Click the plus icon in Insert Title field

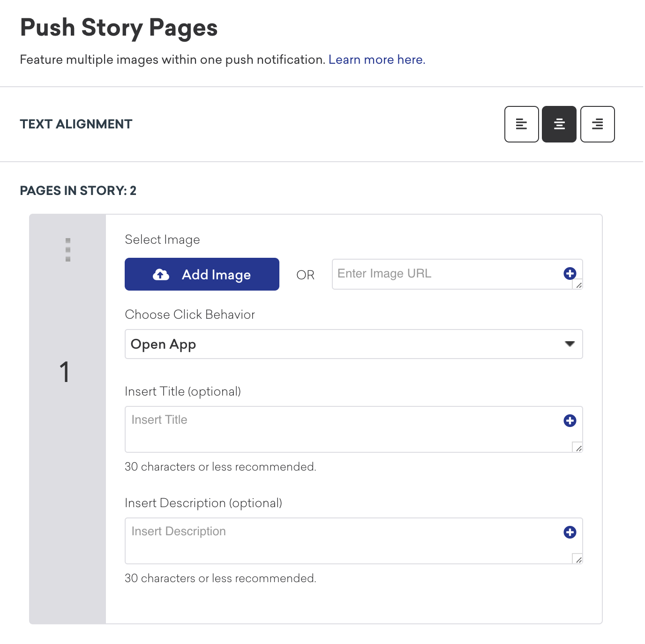click(x=570, y=420)
